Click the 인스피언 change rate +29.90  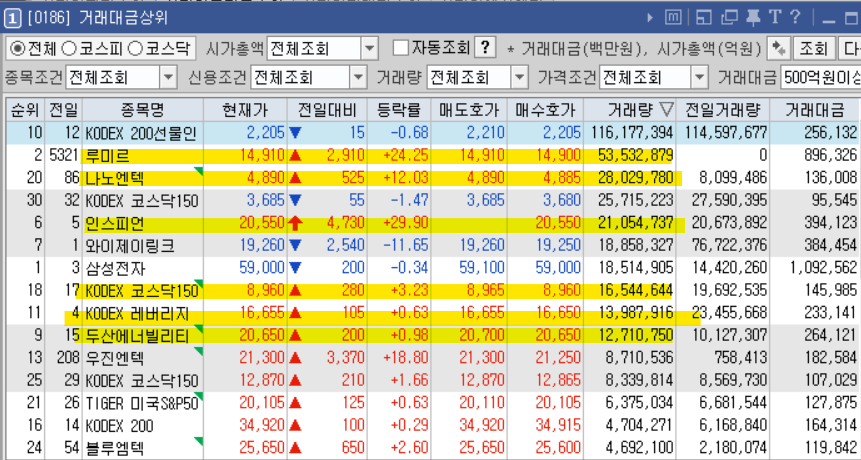pos(405,223)
